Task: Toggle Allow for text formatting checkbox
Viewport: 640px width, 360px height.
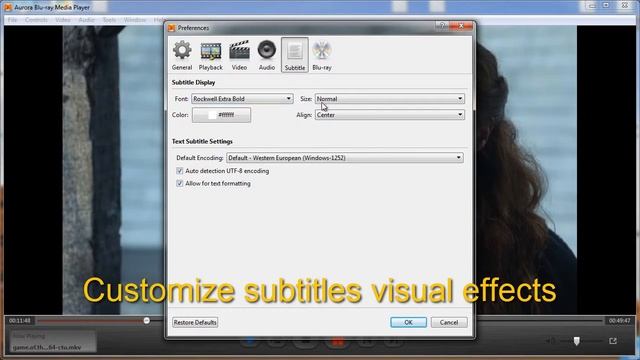Action: (x=180, y=184)
